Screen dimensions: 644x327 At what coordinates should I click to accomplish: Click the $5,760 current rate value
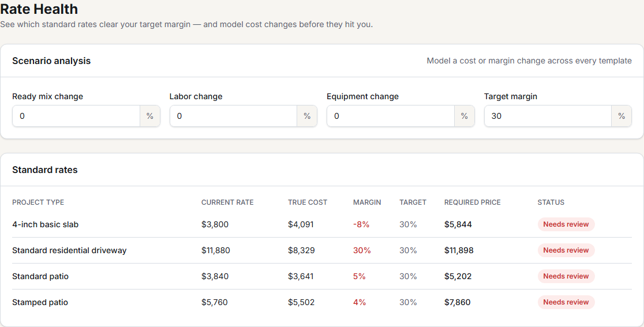coord(215,302)
